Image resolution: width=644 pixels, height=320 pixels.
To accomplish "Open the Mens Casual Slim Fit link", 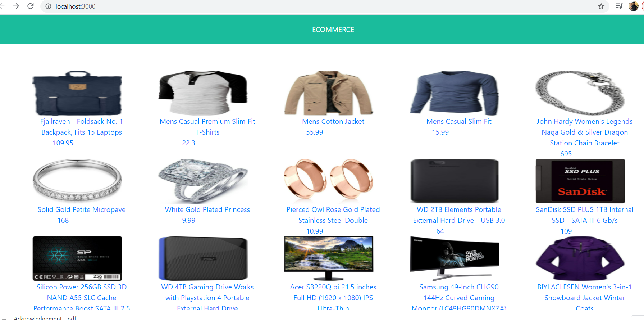I will coord(459,121).
